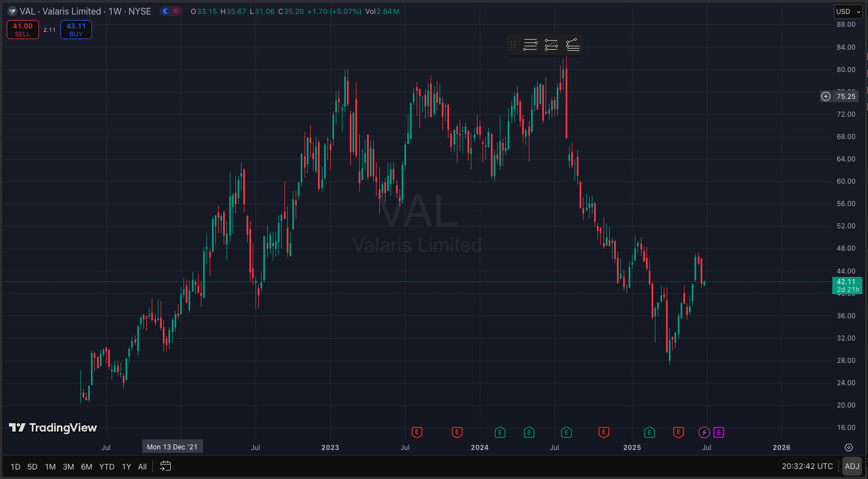Screen dimensions: 868x479
Task: Click the first green earnings marker after 2024
Action: click(500, 432)
